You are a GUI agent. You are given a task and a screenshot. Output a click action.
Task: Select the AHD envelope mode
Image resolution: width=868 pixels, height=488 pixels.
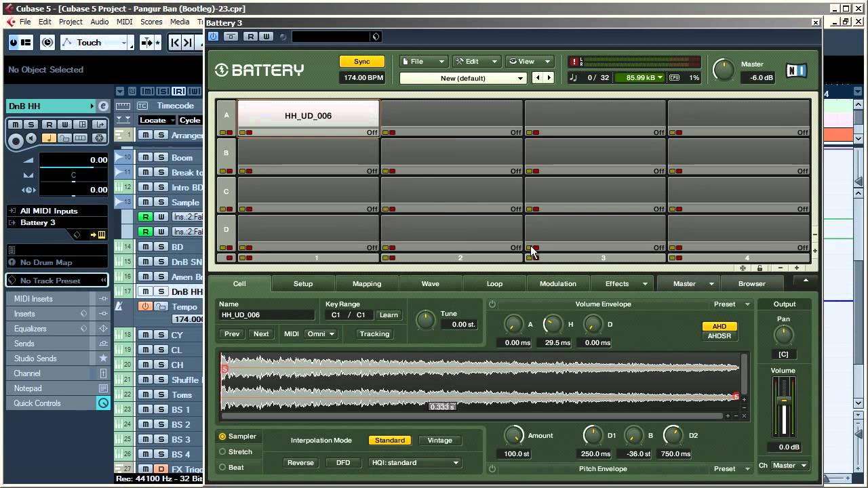pyautogui.click(x=719, y=327)
